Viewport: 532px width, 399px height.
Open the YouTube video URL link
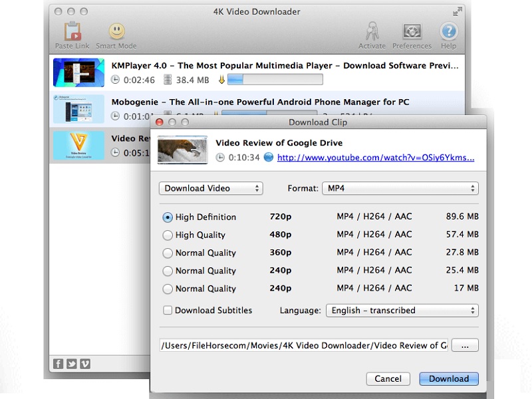(x=376, y=158)
